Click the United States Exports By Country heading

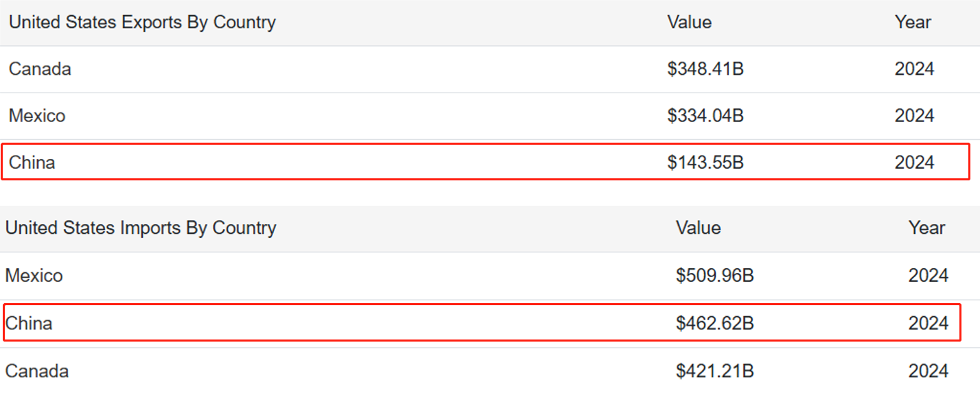coord(142,22)
